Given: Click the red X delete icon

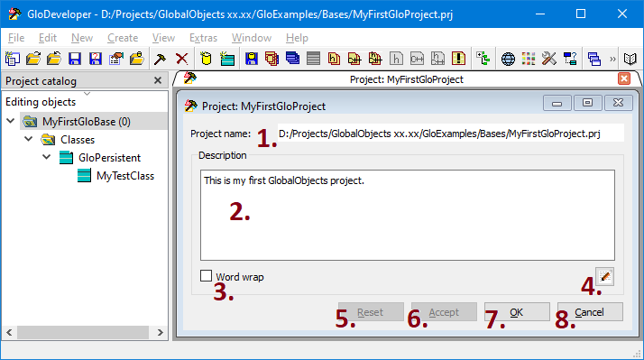Looking at the screenshot, I should tap(181, 59).
